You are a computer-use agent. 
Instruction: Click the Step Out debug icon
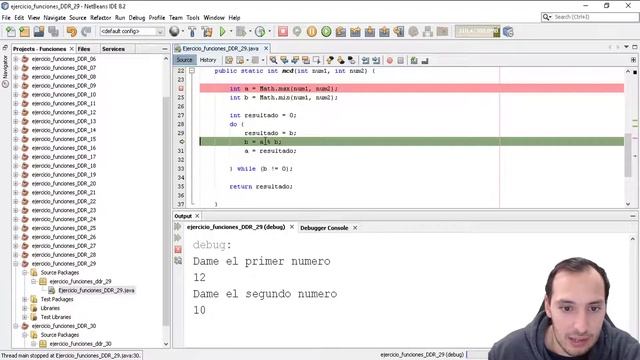pyautogui.click(x=384, y=31)
